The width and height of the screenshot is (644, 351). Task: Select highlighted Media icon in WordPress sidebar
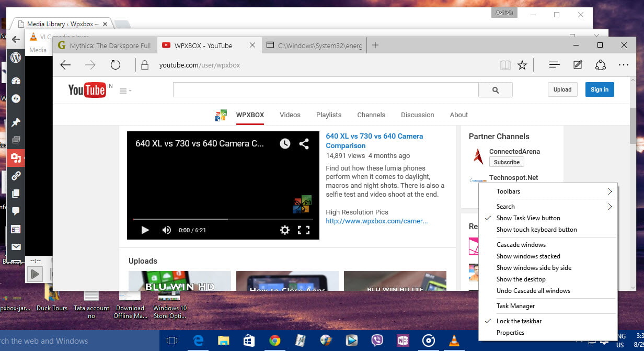[16, 158]
